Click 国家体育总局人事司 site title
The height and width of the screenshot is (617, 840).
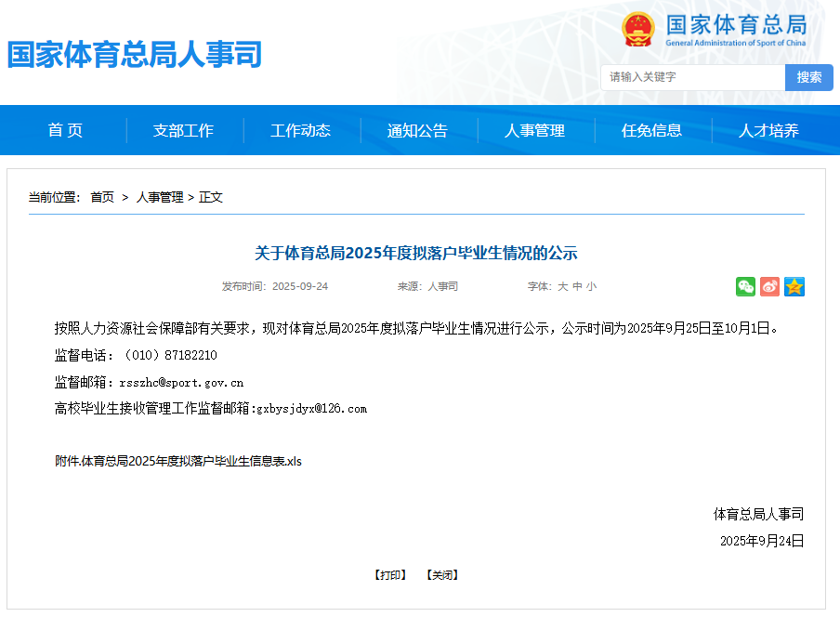(135, 54)
